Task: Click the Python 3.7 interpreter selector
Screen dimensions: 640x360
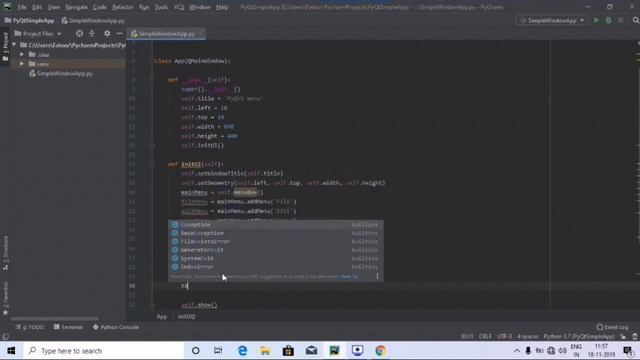Action: (x=579, y=336)
